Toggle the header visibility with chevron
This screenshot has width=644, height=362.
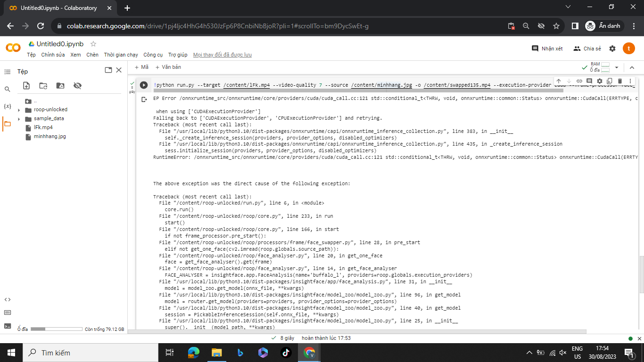tap(632, 67)
